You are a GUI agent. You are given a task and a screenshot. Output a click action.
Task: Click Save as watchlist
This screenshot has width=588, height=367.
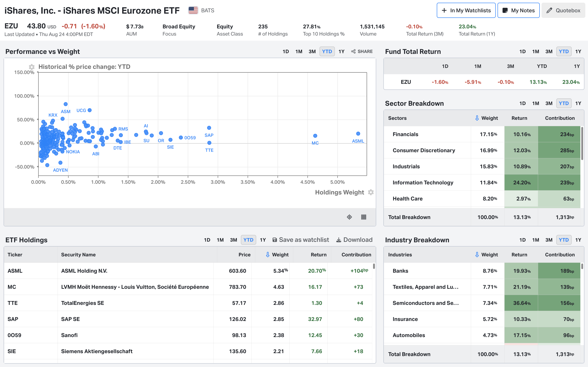pyautogui.click(x=300, y=240)
